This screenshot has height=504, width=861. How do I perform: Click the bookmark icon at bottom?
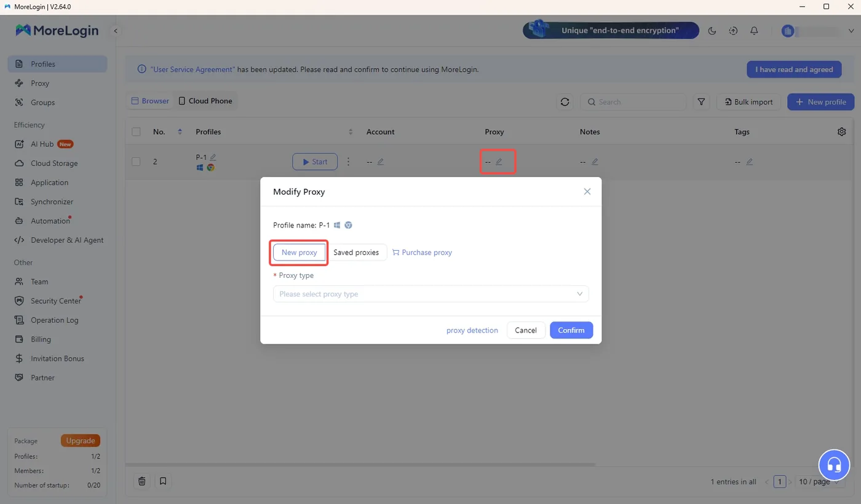163,481
